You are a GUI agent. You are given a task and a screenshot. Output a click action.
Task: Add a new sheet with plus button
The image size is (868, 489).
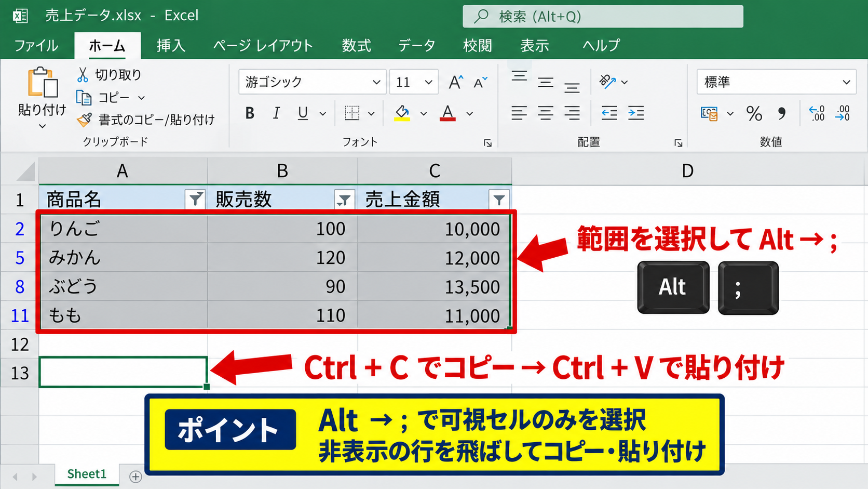[x=135, y=477]
